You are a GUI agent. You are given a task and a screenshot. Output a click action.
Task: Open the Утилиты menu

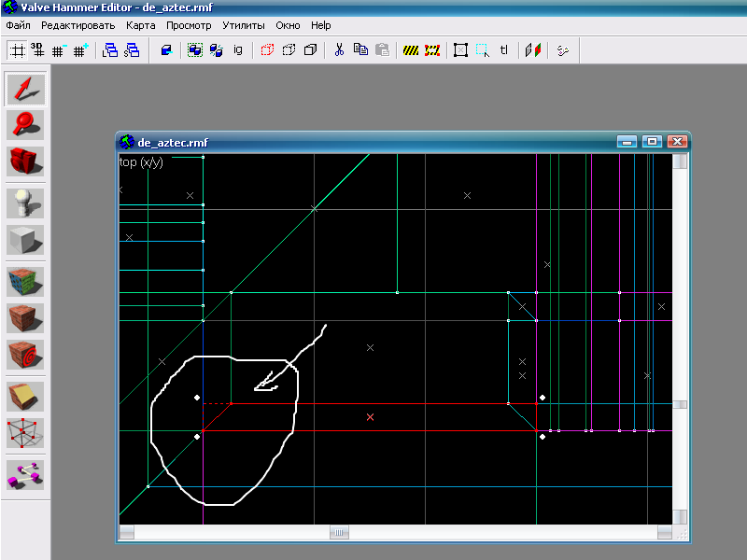click(243, 25)
